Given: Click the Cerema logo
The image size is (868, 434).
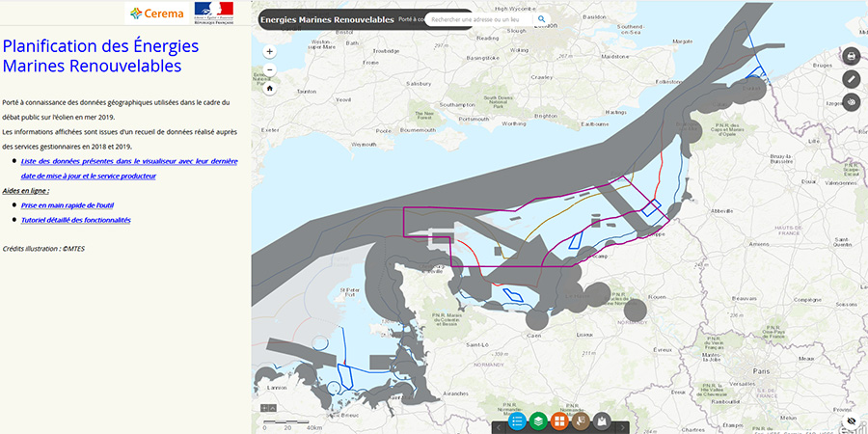Looking at the screenshot, I should 156,13.
